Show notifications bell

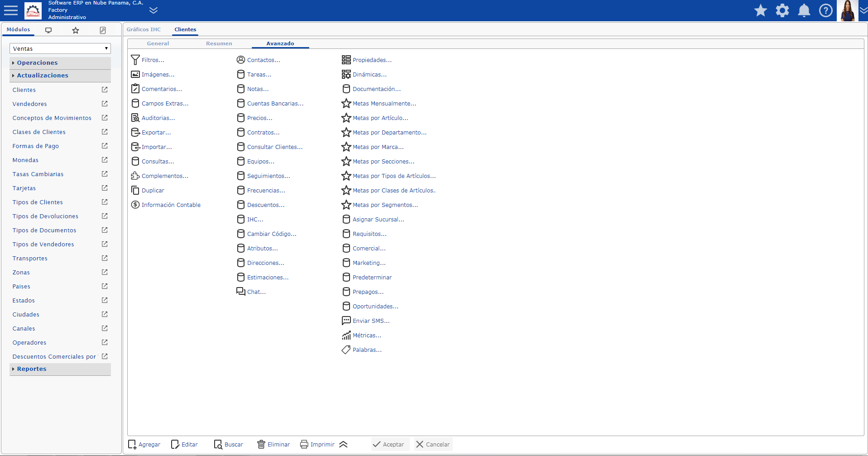point(804,10)
